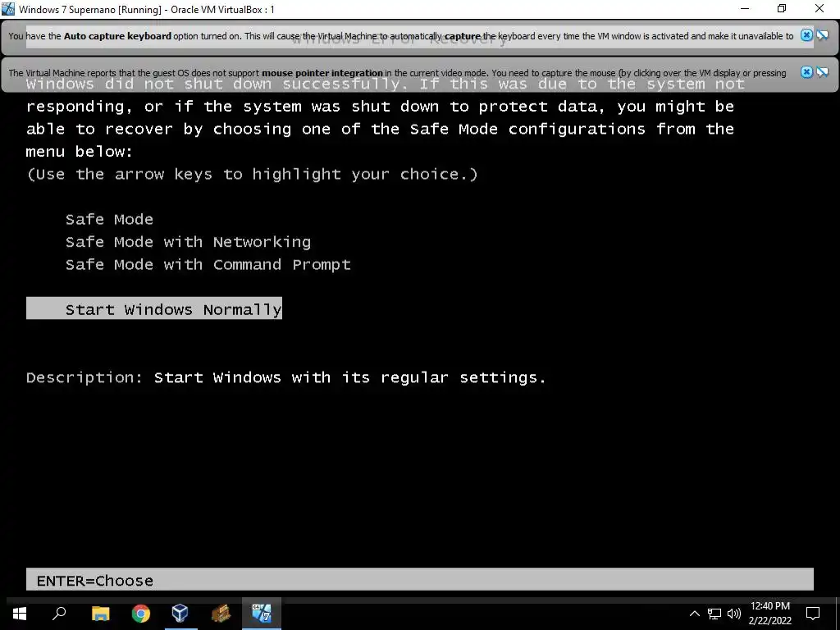This screenshot has height=630, width=840.
Task: Open the Action Center notifications
Action: coord(813,614)
